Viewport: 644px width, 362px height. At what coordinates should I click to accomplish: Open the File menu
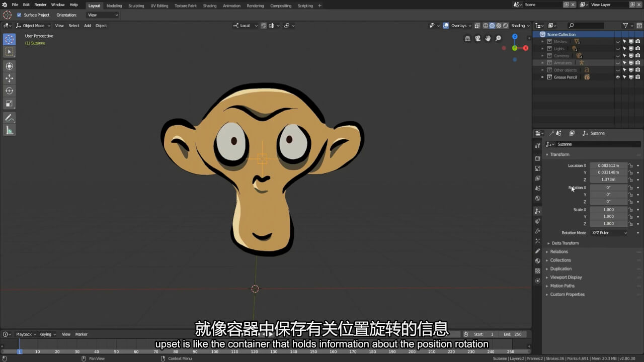[x=15, y=5]
